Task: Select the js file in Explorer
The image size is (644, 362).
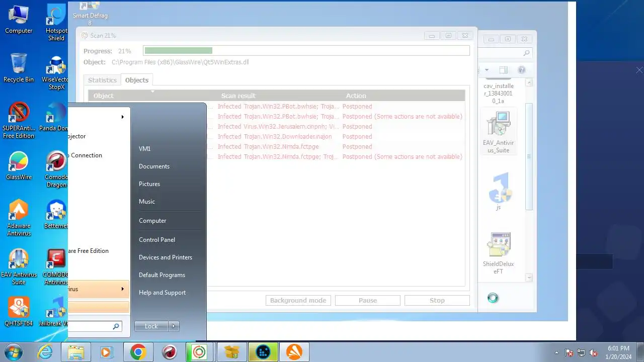Action: pos(499,192)
